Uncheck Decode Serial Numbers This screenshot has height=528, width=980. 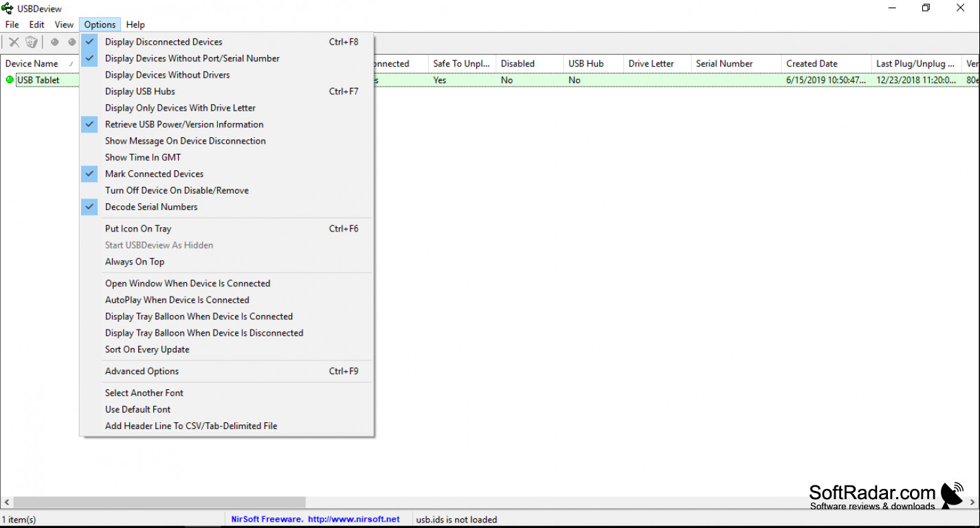click(x=227, y=207)
